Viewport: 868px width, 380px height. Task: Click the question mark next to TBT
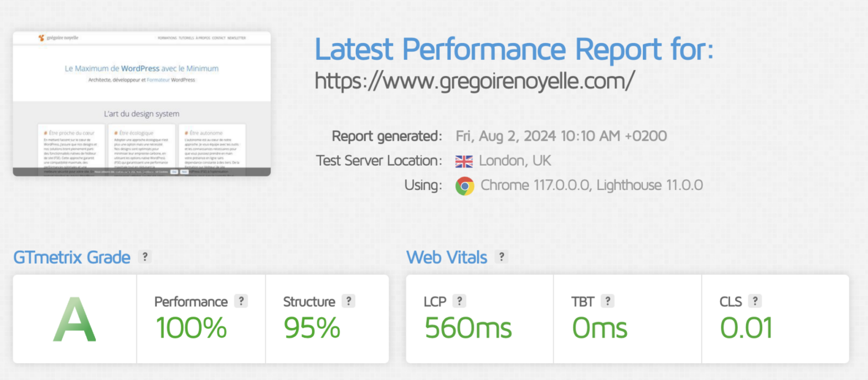[608, 301]
